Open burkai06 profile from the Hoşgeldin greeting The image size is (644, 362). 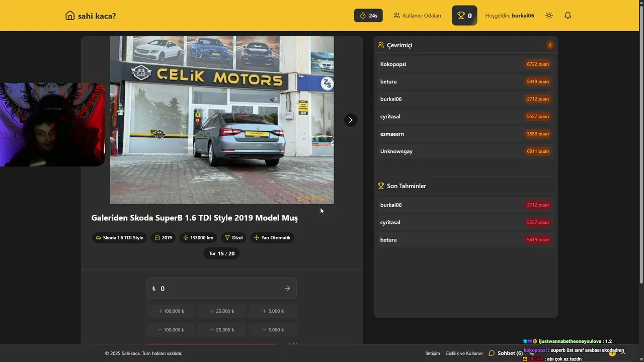pyautogui.click(x=523, y=16)
